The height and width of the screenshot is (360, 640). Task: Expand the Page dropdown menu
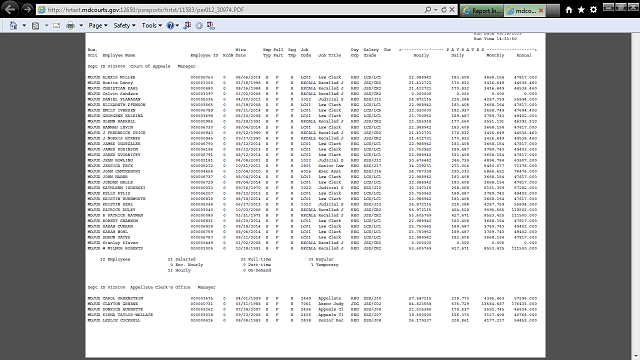pyautogui.click(x=98, y=25)
